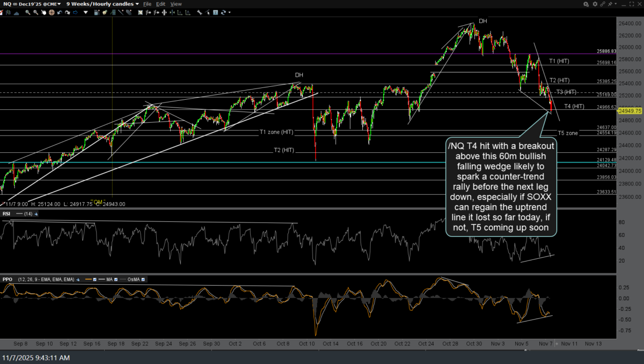Click the undo arrow in toolbar
Image resolution: width=644 pixels, height=364 pixels.
(x=60, y=12)
